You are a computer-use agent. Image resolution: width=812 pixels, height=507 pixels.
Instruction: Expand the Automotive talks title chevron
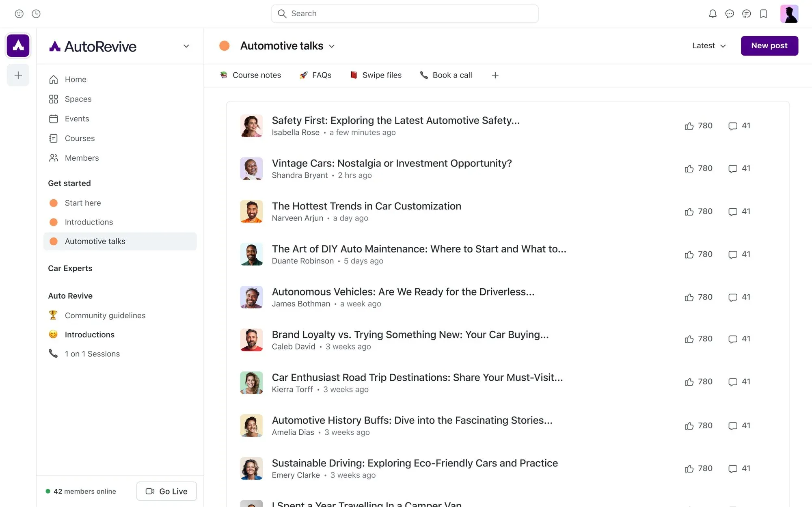[332, 46]
